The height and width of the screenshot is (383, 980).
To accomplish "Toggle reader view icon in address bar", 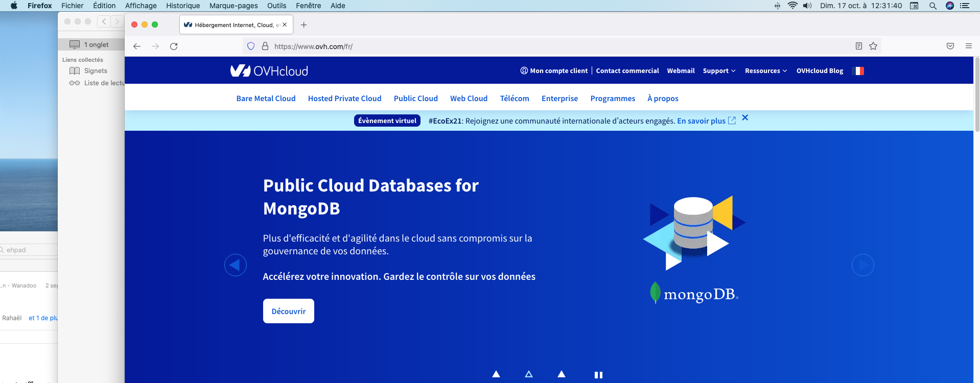I will 859,46.
